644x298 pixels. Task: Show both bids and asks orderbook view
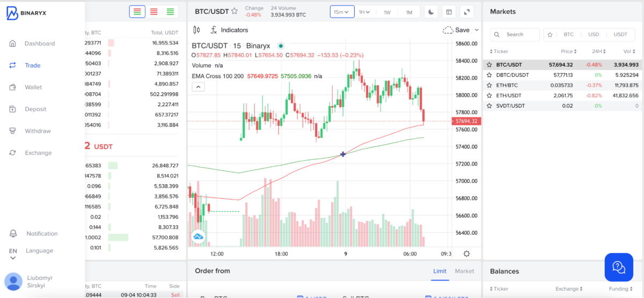(137, 12)
